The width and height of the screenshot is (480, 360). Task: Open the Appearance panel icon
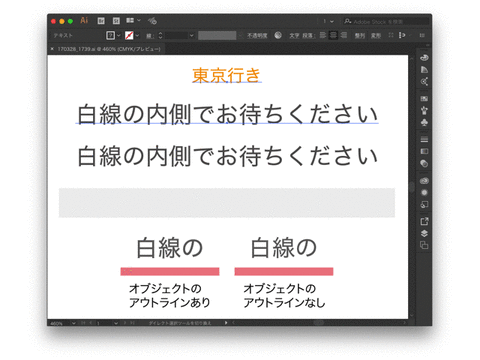(424, 193)
